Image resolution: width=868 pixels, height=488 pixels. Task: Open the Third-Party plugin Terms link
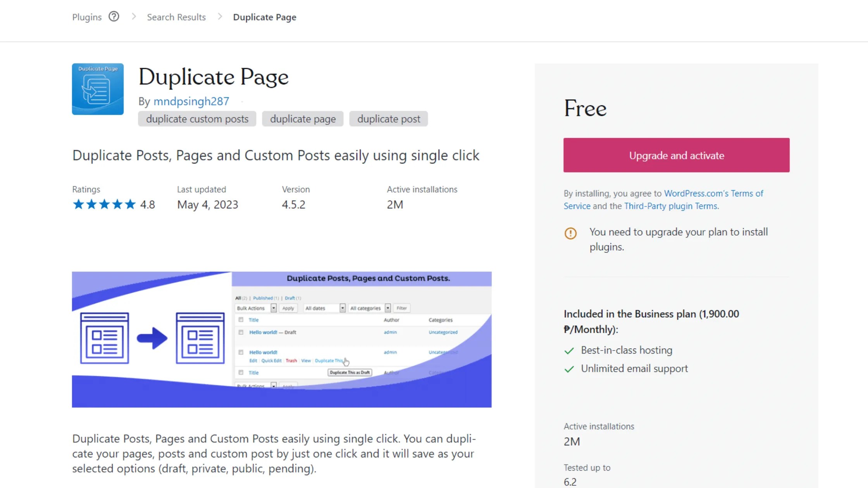pos(672,206)
